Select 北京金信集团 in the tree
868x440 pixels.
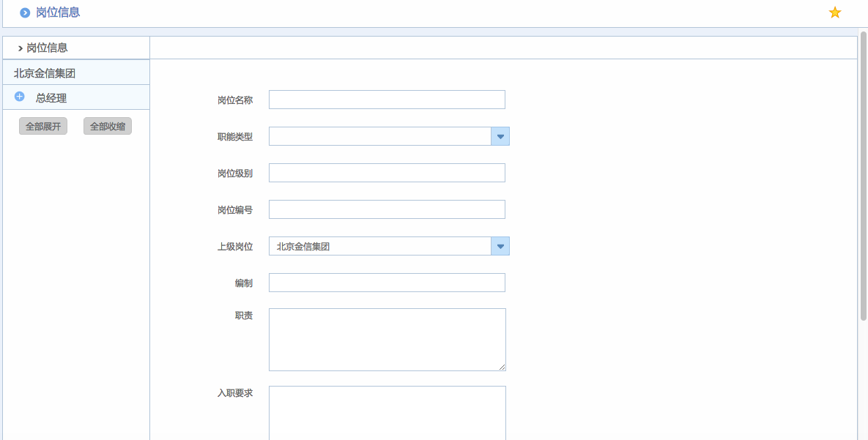pyautogui.click(x=45, y=73)
